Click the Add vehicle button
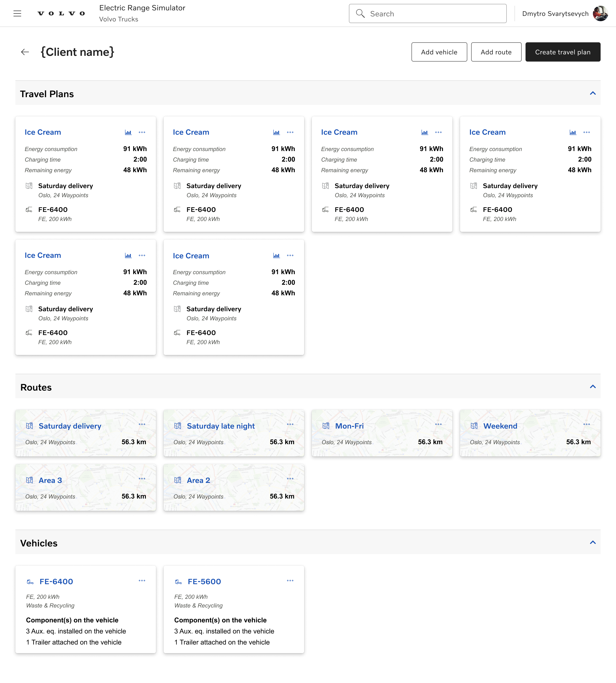 [x=439, y=52]
